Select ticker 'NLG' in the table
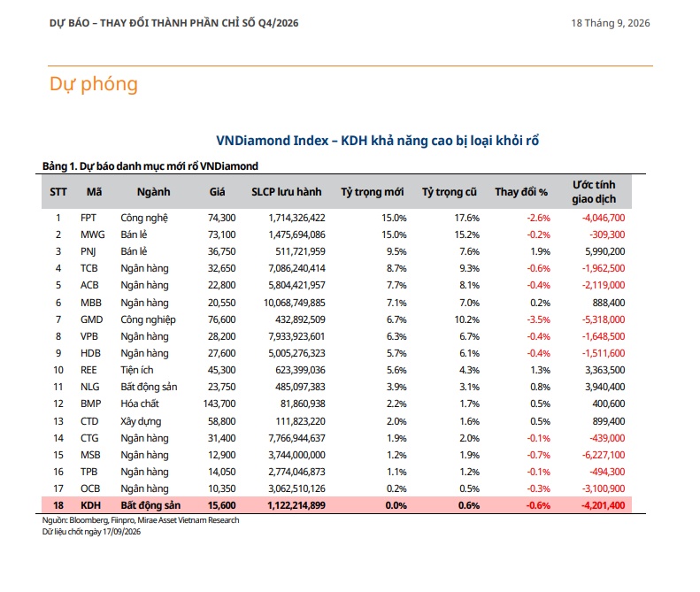Screen dimensions: 700x592 point(89,387)
